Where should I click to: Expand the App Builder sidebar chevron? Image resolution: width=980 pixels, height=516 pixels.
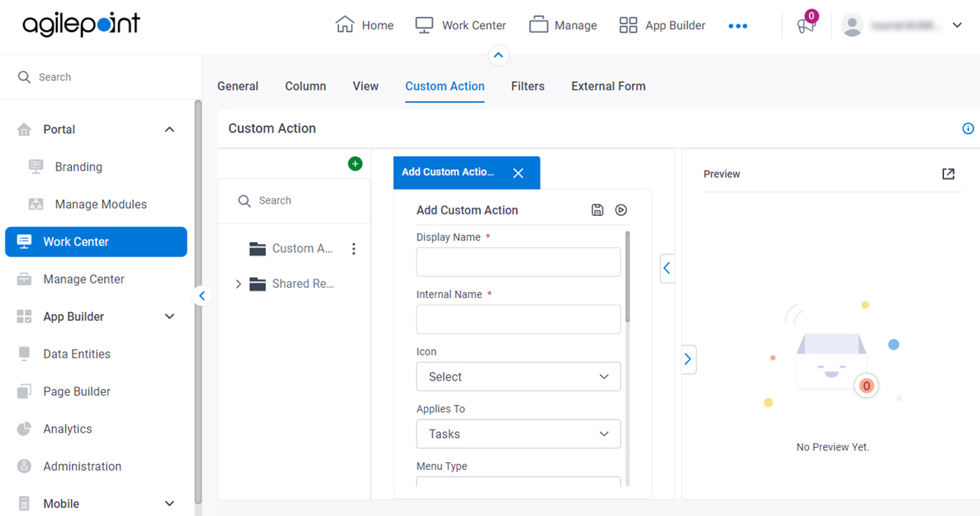tap(170, 317)
